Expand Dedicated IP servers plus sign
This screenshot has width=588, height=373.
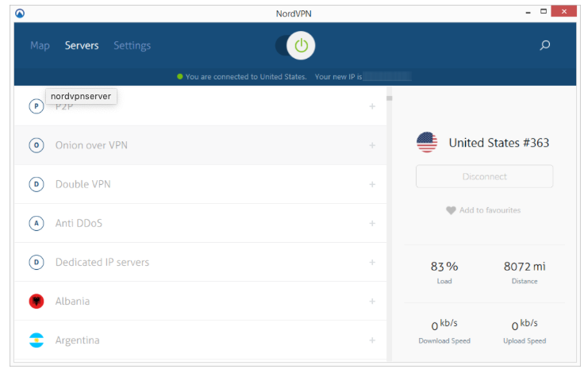pos(372,262)
